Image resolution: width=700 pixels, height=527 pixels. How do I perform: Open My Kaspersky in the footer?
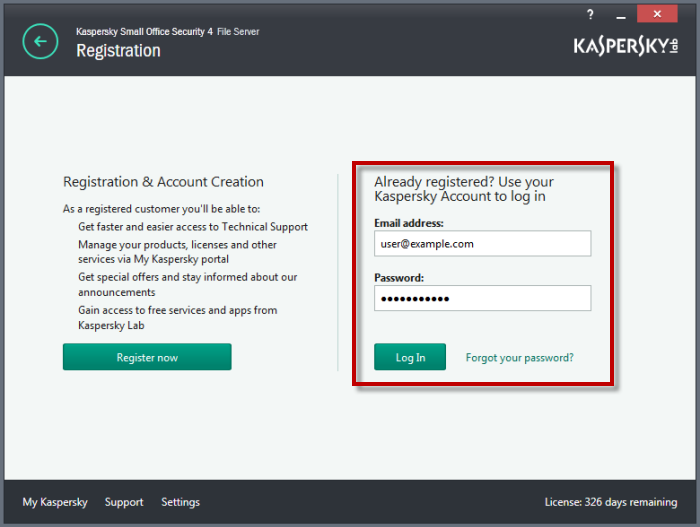pos(55,502)
